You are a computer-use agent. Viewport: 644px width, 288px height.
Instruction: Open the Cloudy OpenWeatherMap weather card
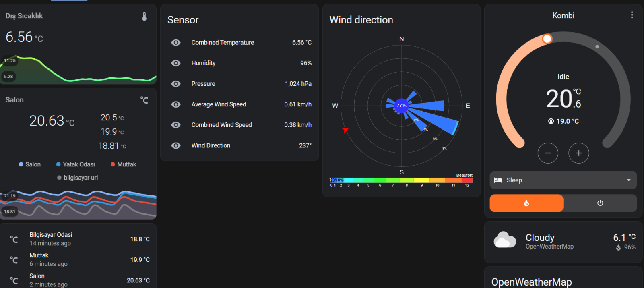click(x=563, y=242)
